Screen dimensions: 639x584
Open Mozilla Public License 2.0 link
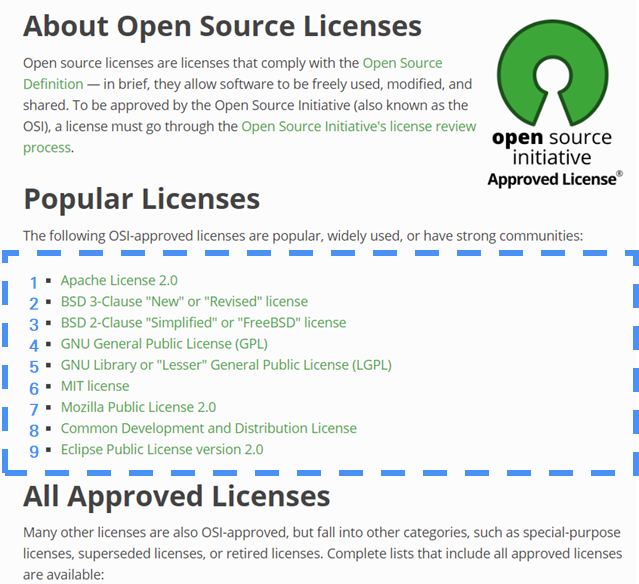click(138, 407)
